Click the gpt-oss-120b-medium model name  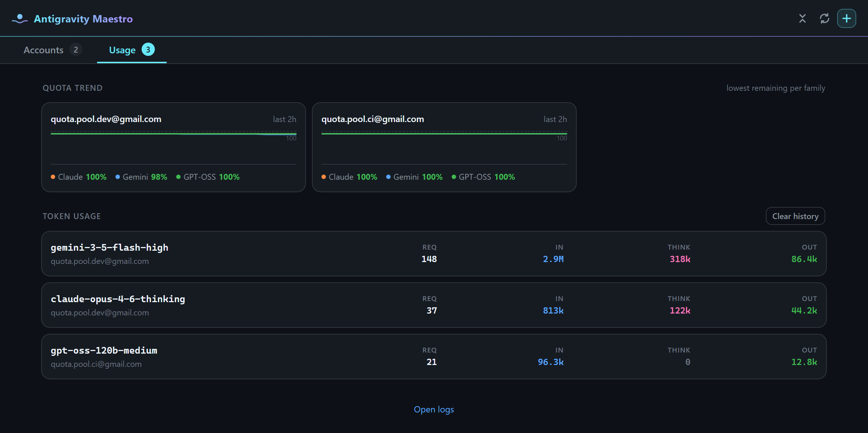(x=104, y=350)
